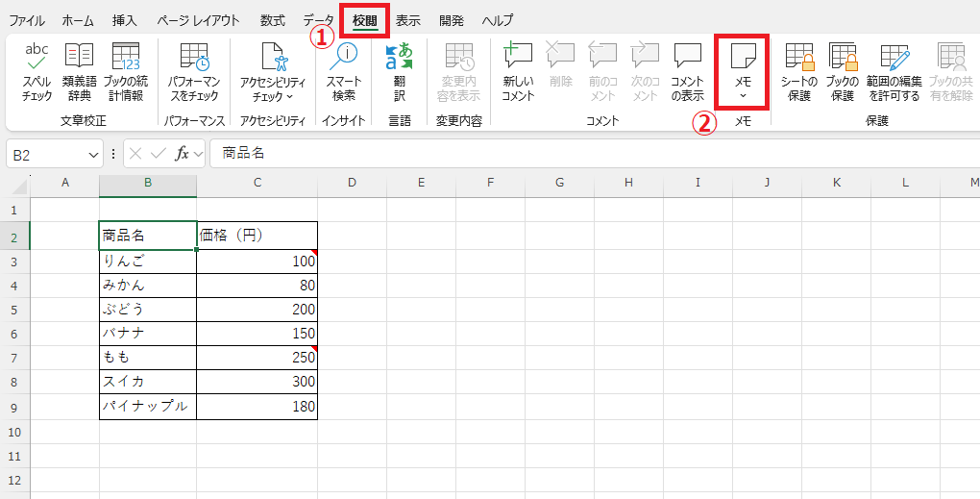
Task: Click the 翻訳 translate icon
Action: 399,71
